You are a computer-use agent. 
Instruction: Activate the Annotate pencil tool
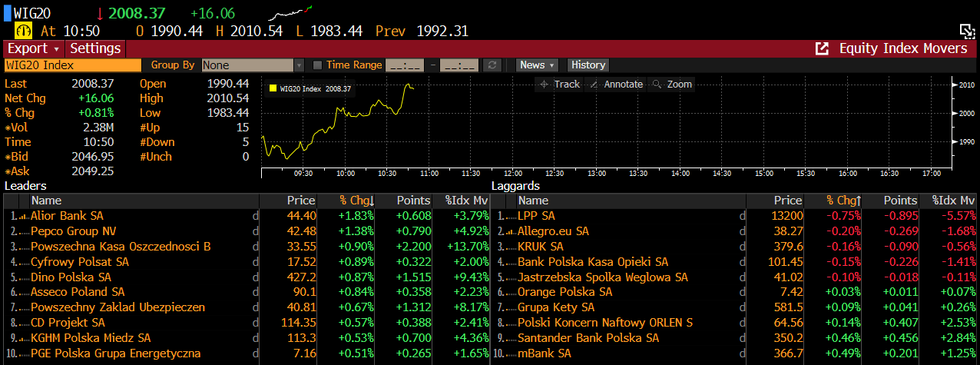[x=616, y=85]
